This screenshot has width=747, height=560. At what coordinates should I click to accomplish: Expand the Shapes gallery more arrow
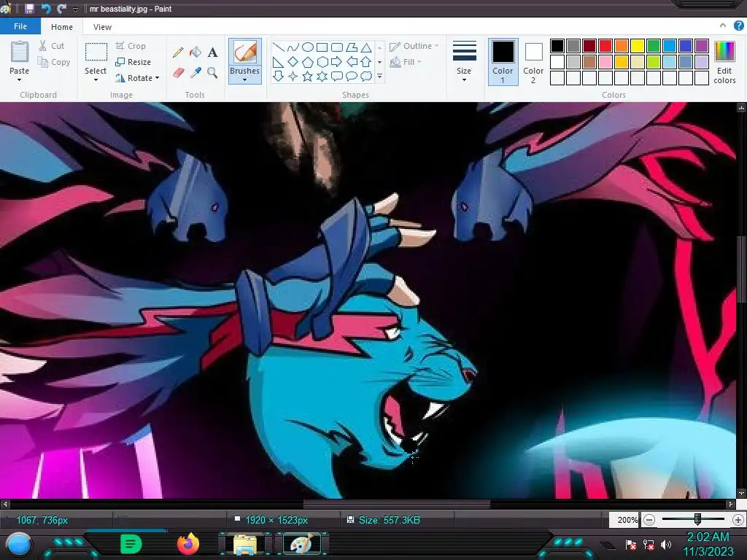tap(379, 76)
